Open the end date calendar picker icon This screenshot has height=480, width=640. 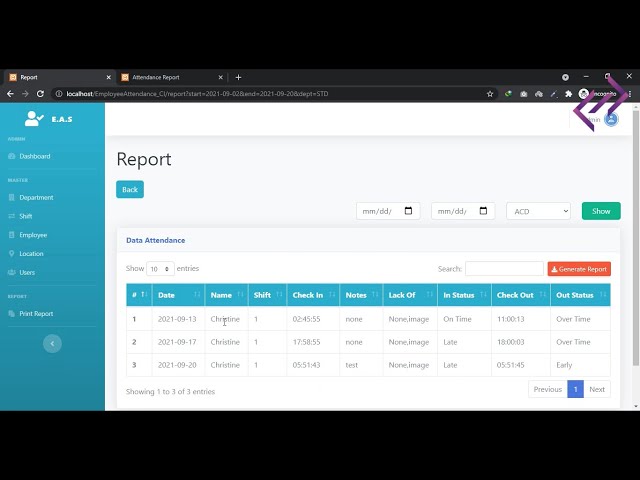click(x=483, y=211)
